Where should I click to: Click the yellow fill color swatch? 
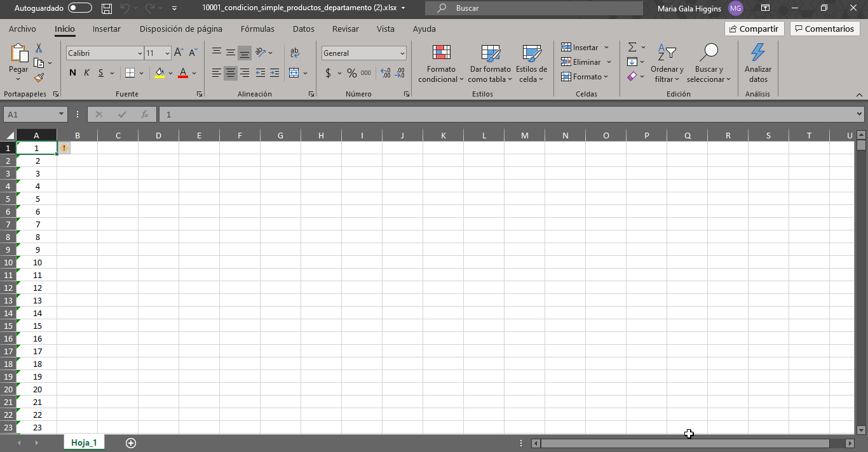tap(159, 73)
